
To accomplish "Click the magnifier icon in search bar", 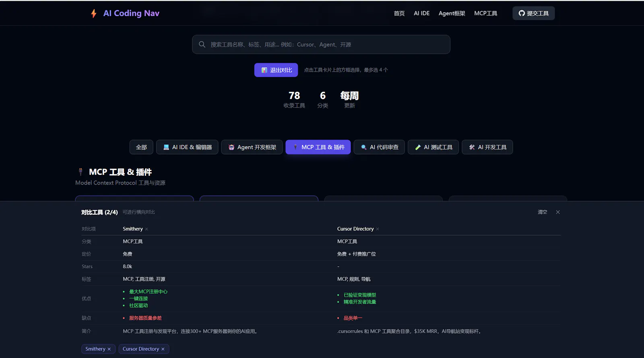I will point(202,44).
